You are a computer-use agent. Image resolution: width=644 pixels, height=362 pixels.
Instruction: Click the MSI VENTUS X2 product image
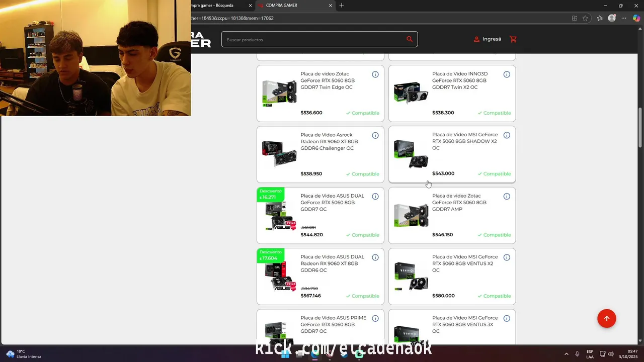coord(411,276)
